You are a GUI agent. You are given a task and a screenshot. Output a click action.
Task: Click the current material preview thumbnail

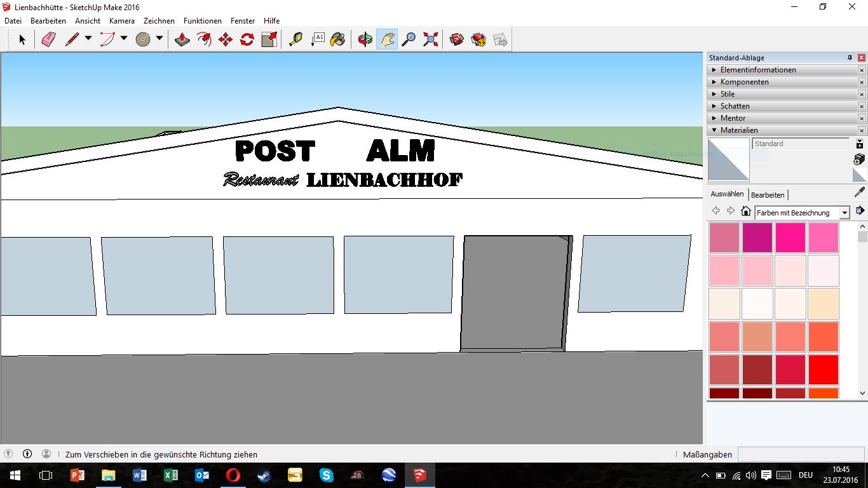(729, 159)
